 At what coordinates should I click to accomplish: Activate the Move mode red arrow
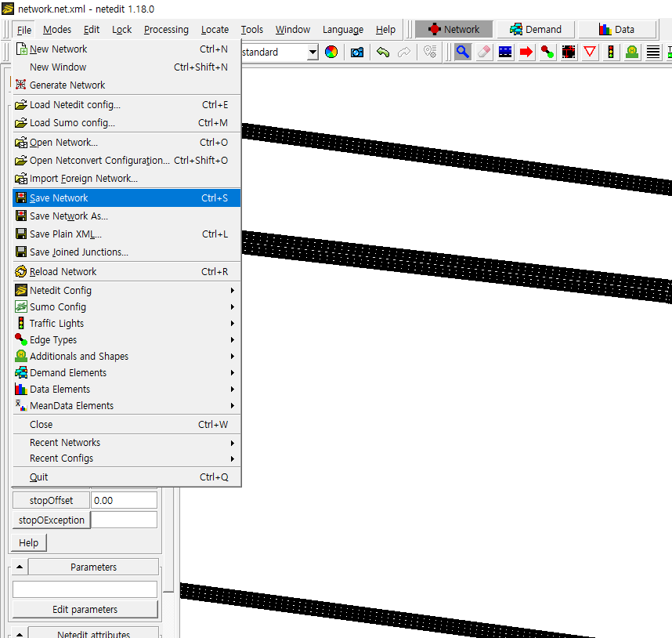pyautogui.click(x=526, y=53)
